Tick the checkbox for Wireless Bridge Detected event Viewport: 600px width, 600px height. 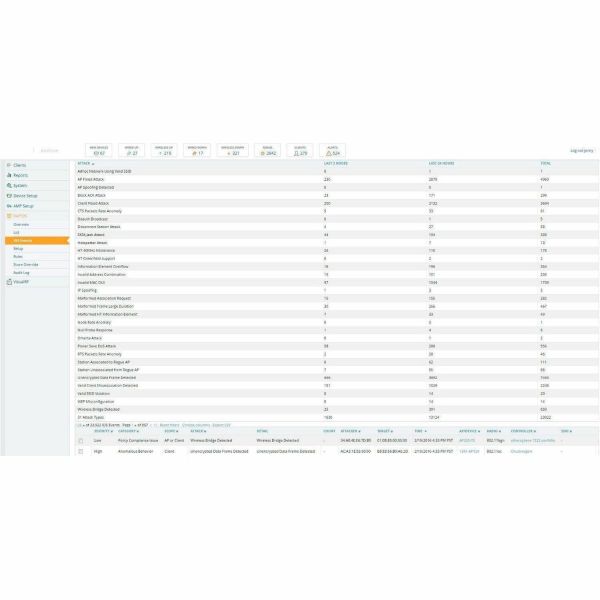pos(81,441)
